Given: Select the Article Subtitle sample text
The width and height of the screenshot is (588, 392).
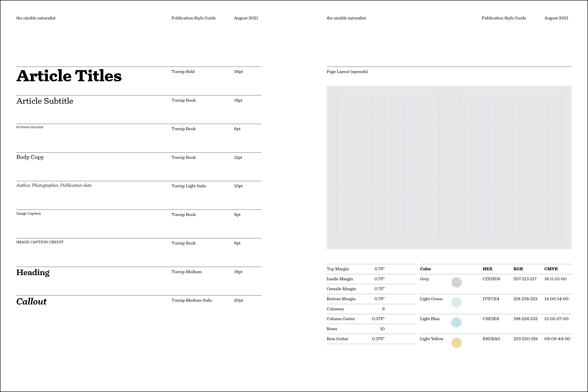Looking at the screenshot, I should click(45, 101).
